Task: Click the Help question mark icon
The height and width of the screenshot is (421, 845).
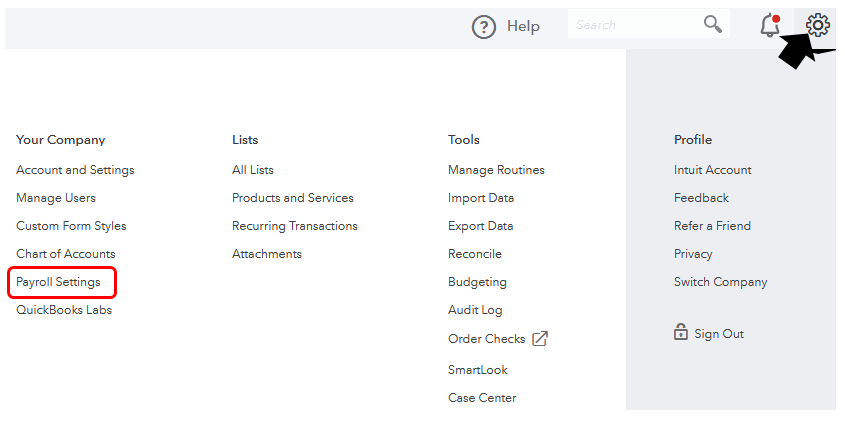Action: click(484, 27)
